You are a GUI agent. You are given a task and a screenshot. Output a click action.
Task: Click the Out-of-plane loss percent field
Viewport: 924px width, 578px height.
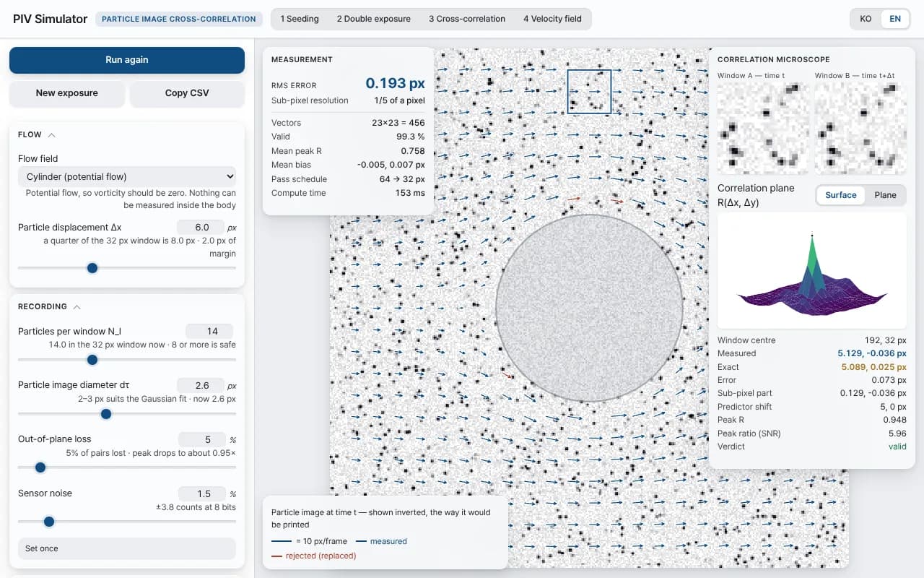(x=201, y=439)
